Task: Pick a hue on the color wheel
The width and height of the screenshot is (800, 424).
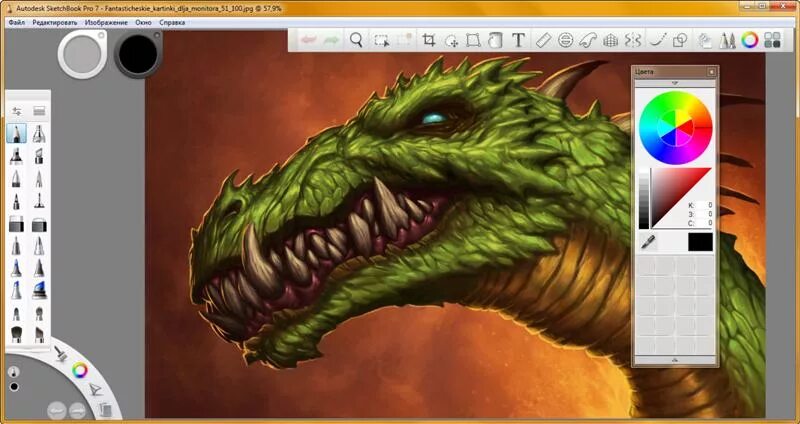Action: [676, 128]
